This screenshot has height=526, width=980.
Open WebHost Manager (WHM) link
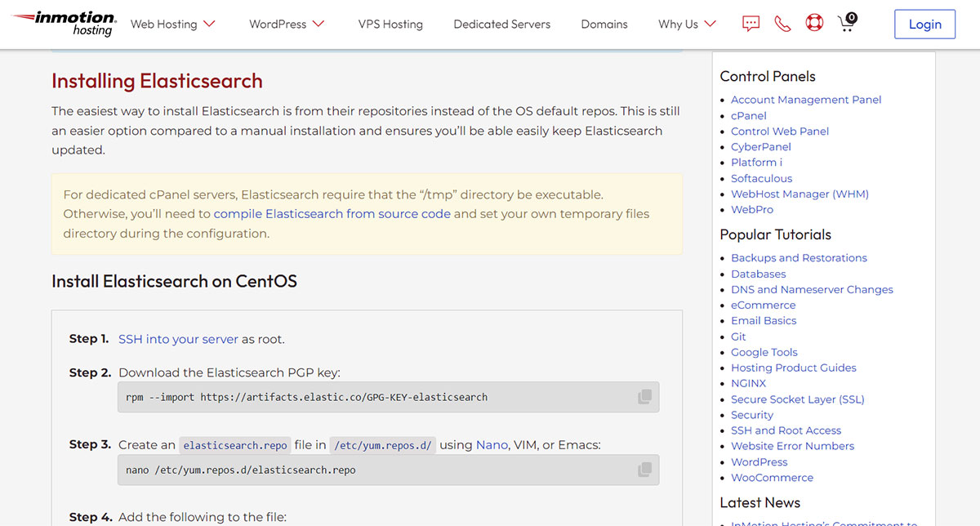point(800,194)
